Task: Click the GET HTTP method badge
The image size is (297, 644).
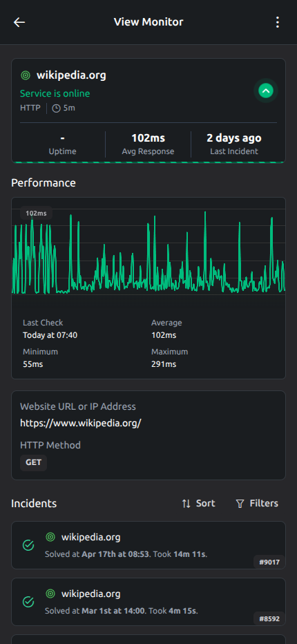Action: 34,462
